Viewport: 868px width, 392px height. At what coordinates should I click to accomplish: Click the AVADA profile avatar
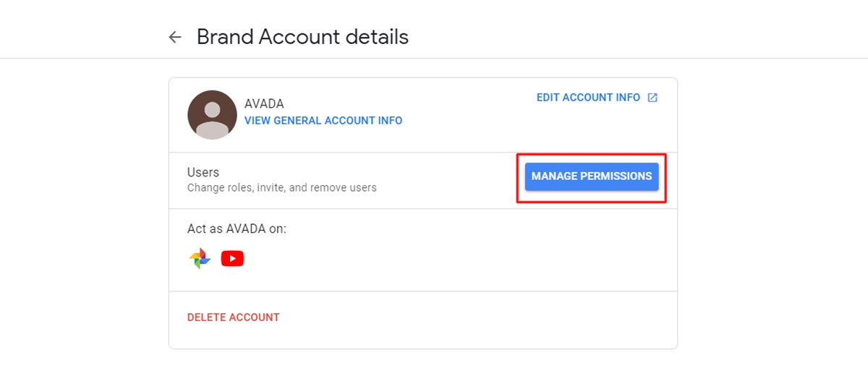(x=212, y=115)
